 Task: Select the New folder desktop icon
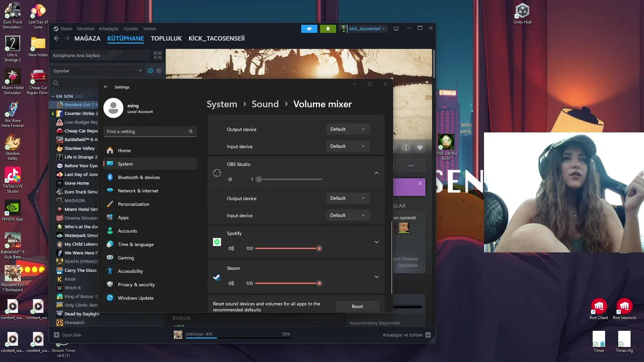[38, 47]
